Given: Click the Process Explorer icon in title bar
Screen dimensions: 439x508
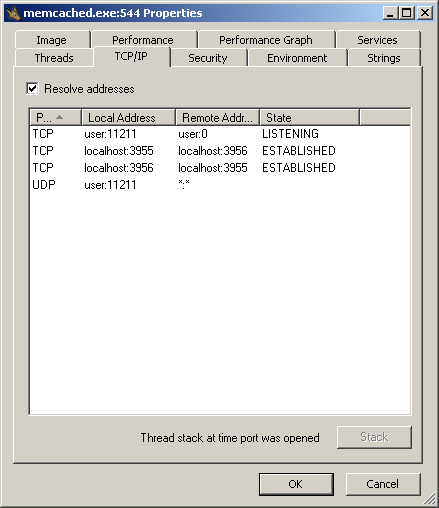Looking at the screenshot, I should click(x=13, y=13).
